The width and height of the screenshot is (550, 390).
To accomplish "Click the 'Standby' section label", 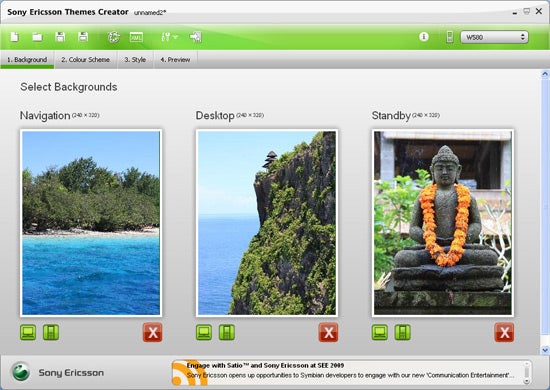I will pos(391,116).
